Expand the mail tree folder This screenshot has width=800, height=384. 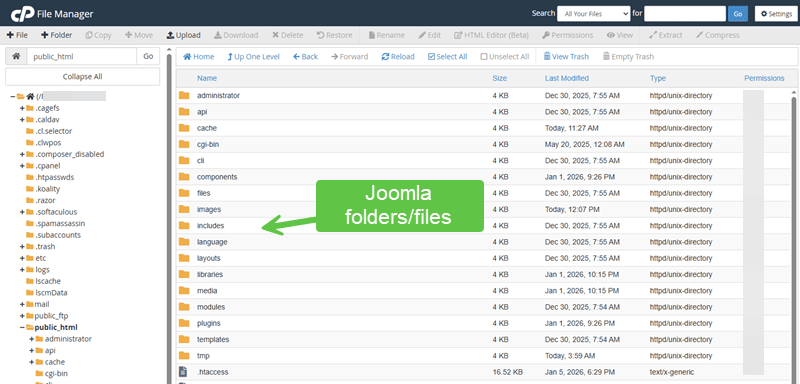tap(22, 304)
